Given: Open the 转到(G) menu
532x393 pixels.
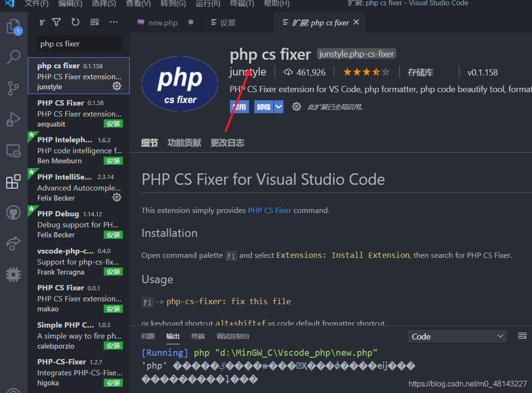Looking at the screenshot, I should [x=173, y=3].
